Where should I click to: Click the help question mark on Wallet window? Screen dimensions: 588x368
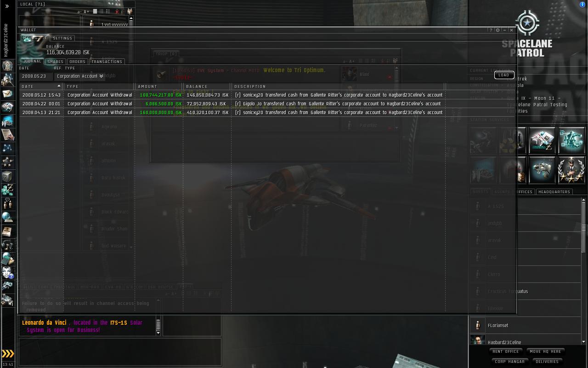pyautogui.click(x=491, y=30)
